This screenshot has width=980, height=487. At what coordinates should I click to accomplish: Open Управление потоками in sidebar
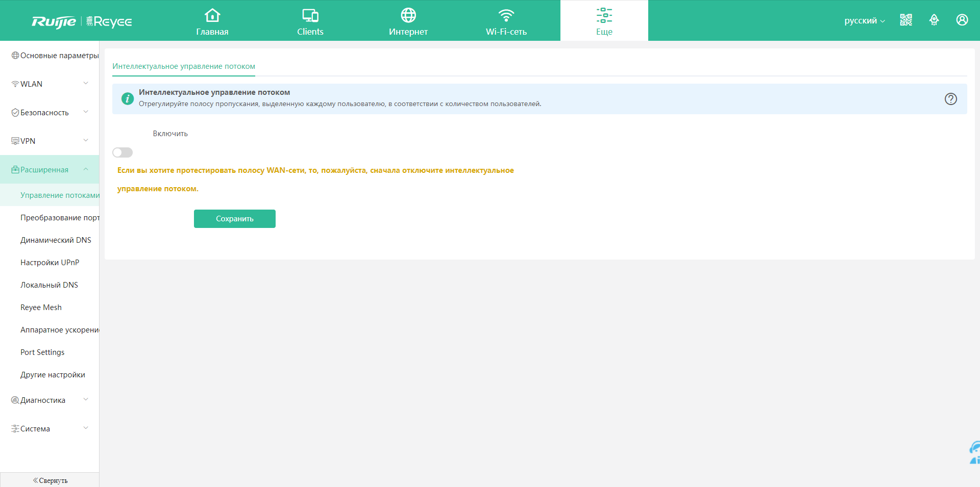tap(50, 195)
